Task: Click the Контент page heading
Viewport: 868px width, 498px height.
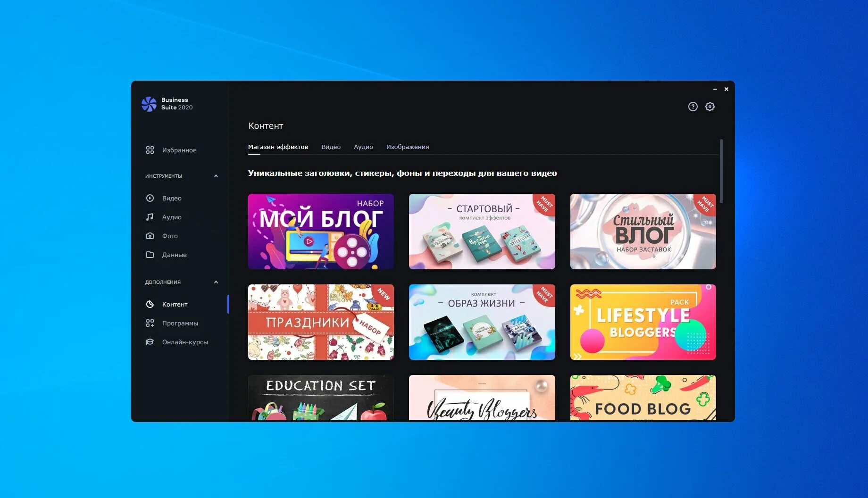Action: click(266, 126)
